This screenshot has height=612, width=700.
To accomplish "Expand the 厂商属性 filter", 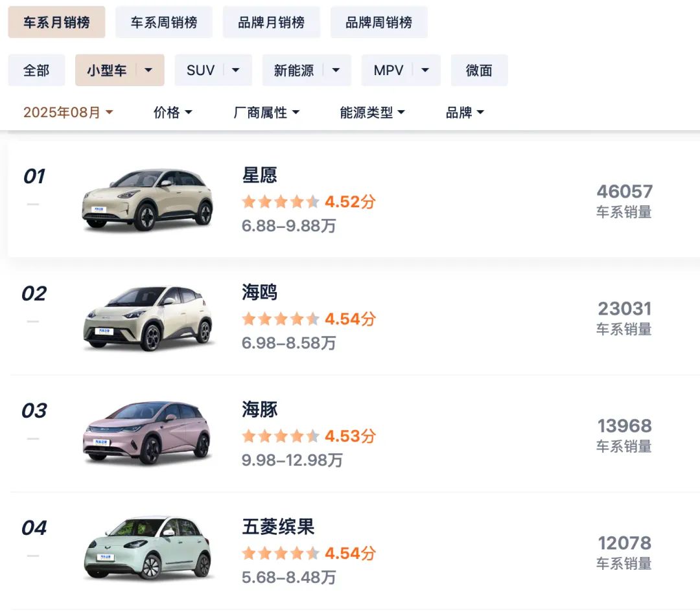I will (266, 113).
